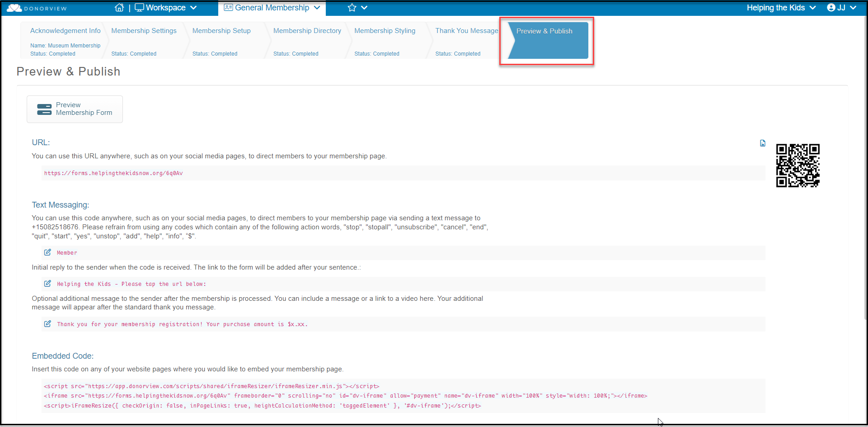Click the iframe src embed code line

(345, 396)
